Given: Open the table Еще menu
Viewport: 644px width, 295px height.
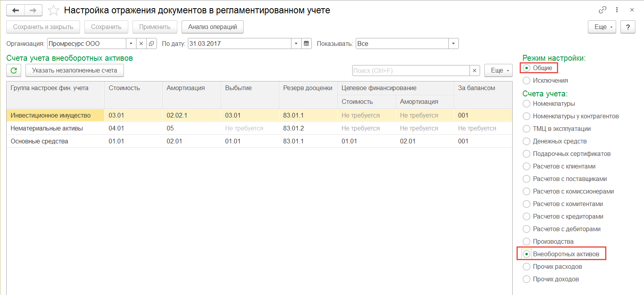Looking at the screenshot, I should [498, 71].
